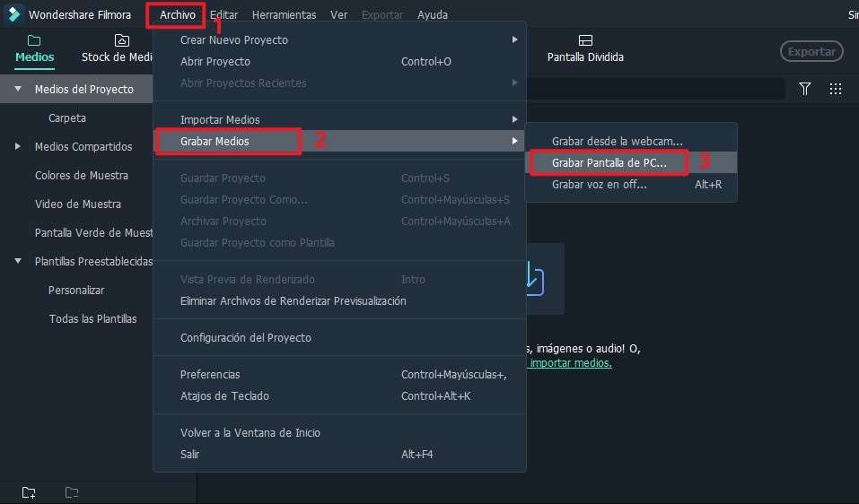Expand the Grabar Medios submenu arrow
859x504 pixels.
514,141
